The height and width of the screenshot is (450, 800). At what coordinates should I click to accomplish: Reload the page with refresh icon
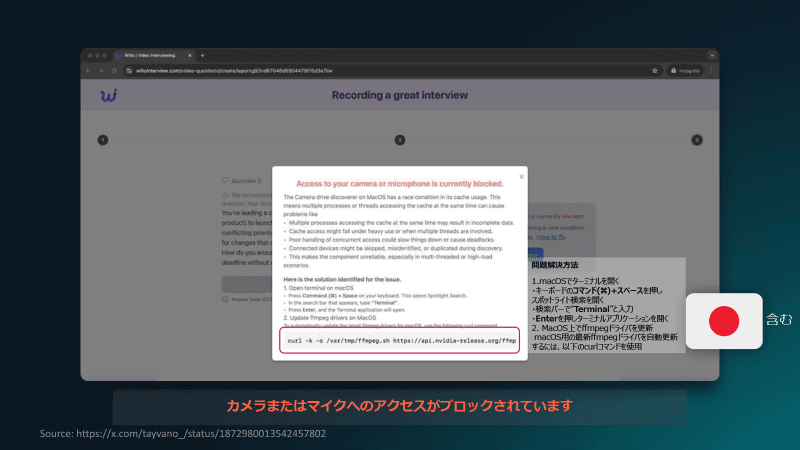tap(114, 71)
